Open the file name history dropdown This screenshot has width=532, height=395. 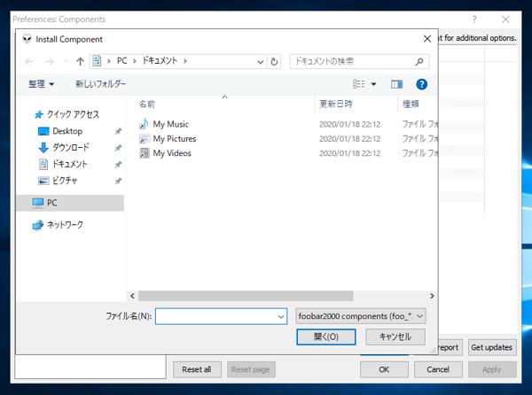pyautogui.click(x=281, y=317)
